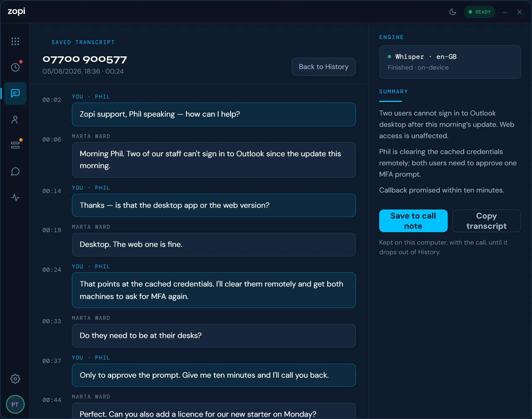Select the transcripts icon in sidebar

click(x=15, y=93)
